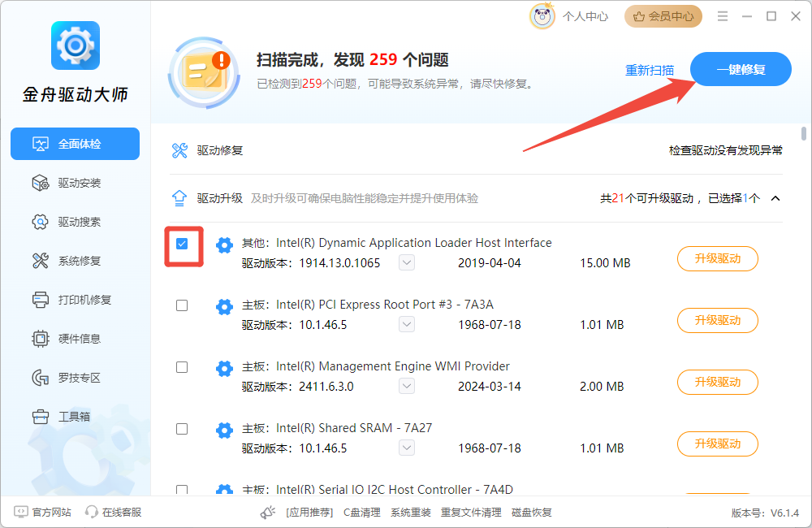Screen dimensions: 812x528
Task: Open 官方网站 link
Action: point(42,512)
